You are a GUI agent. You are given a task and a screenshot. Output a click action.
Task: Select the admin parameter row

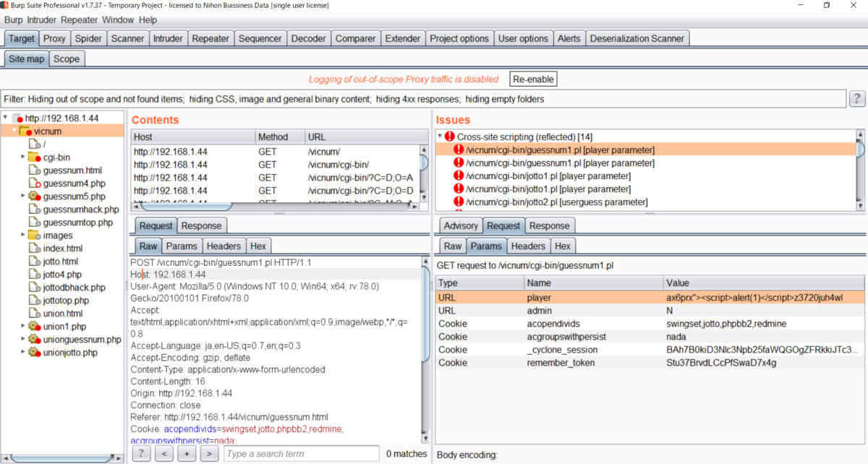point(650,310)
